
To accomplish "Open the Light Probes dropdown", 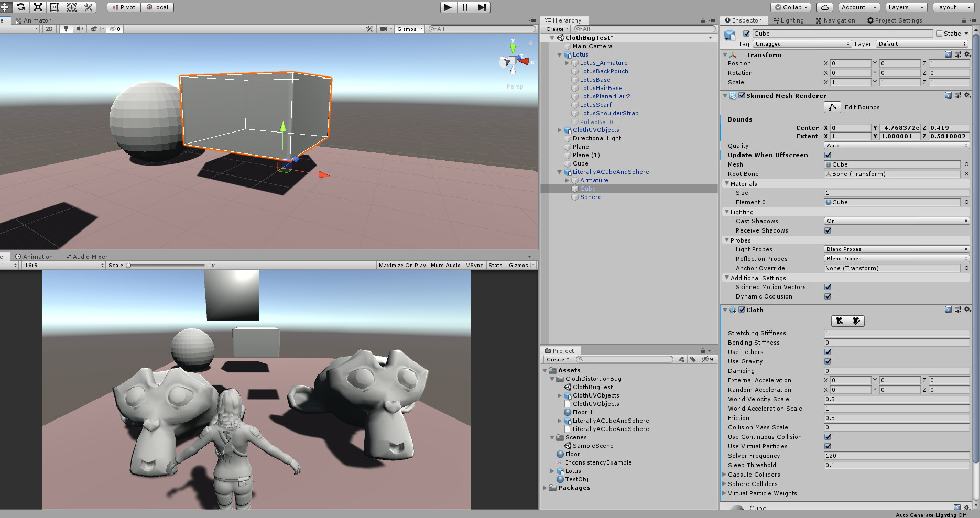I will [897, 249].
